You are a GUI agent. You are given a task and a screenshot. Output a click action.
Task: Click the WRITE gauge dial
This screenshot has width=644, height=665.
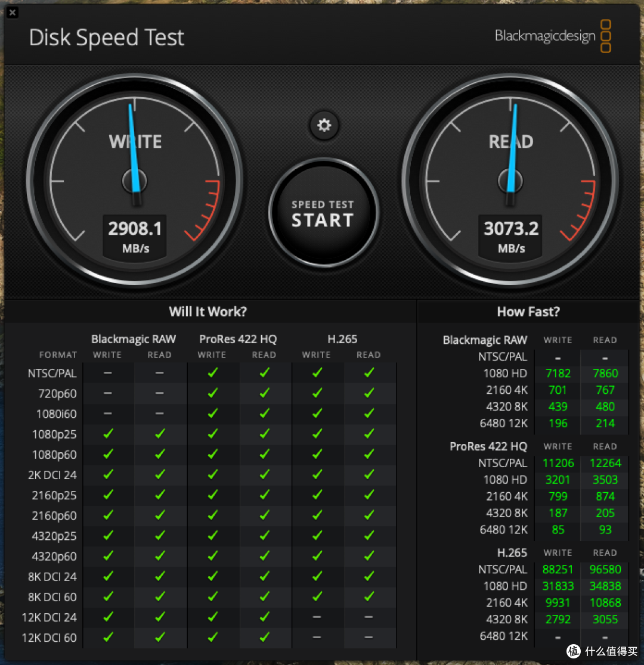click(135, 181)
